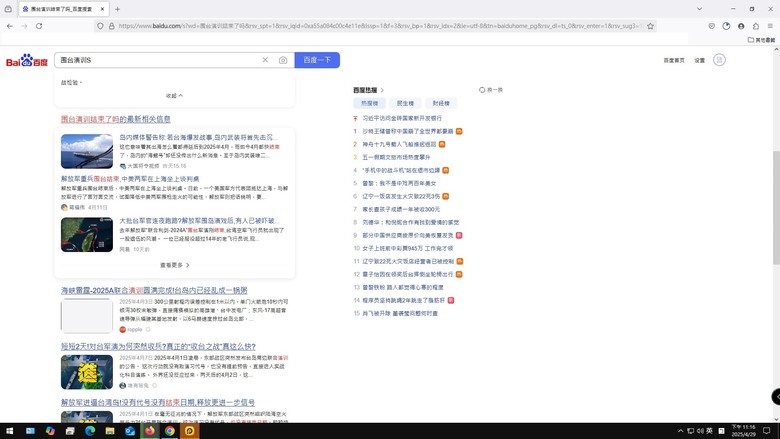The height and width of the screenshot is (439, 780).
Task: Open the extensions icon in toolbar
Action: click(x=756, y=26)
